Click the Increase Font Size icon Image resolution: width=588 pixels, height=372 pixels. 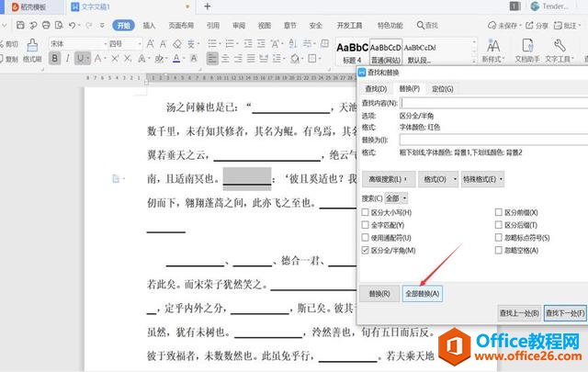point(151,44)
